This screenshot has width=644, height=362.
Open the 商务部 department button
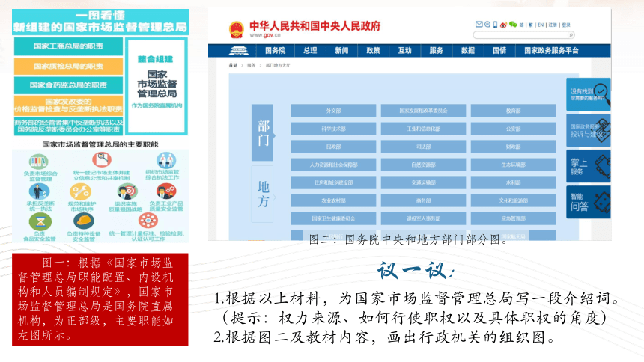pos(423,200)
